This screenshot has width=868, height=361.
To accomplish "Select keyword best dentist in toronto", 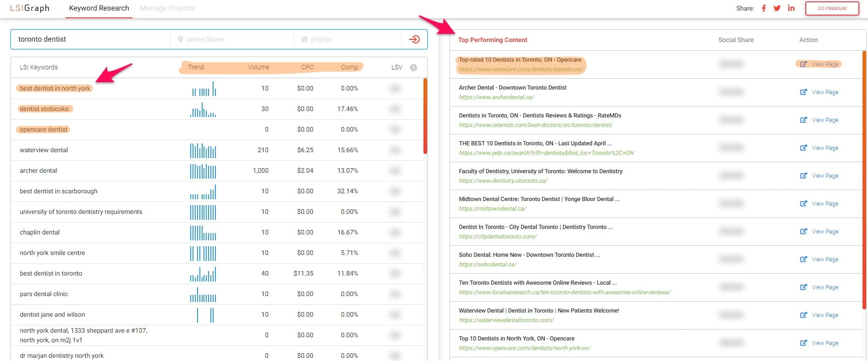I will point(51,273).
